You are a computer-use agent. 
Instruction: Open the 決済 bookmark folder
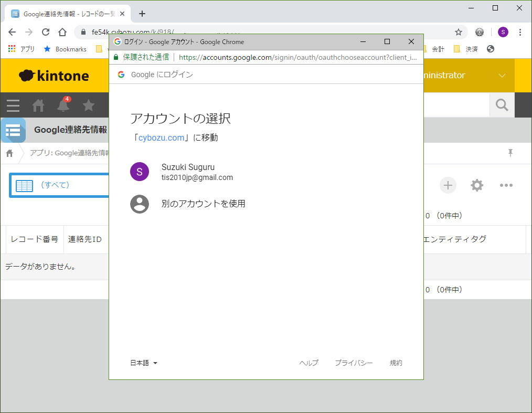[x=465, y=49]
